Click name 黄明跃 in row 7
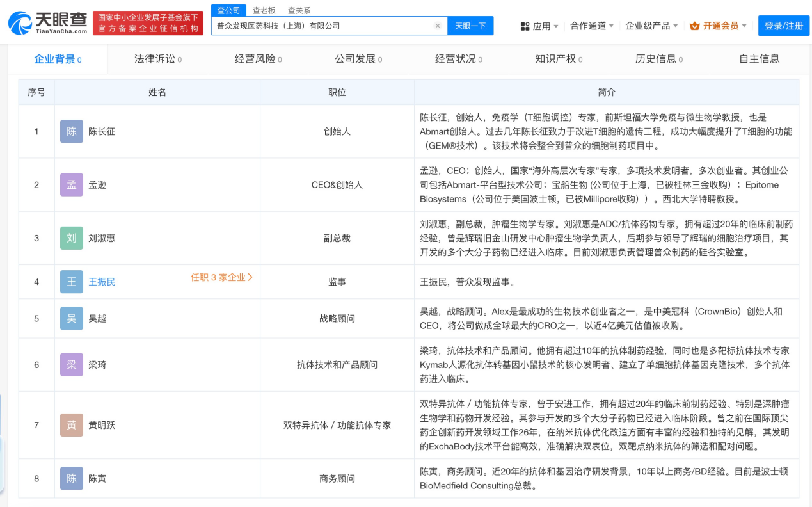 tap(102, 425)
